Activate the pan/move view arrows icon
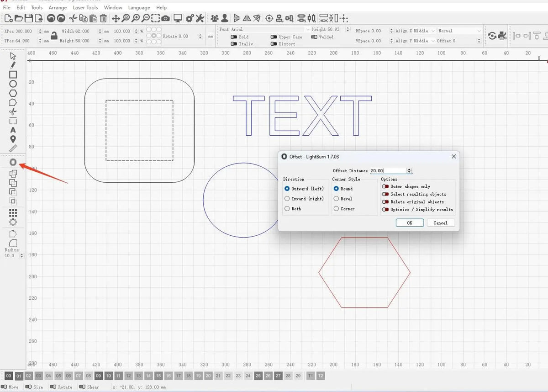This screenshot has height=392, width=548. [116, 18]
